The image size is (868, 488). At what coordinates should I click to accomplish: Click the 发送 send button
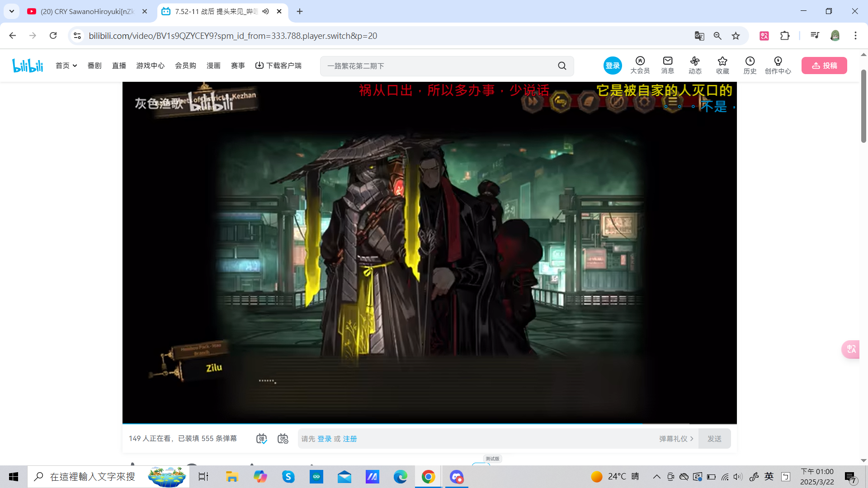click(x=714, y=439)
